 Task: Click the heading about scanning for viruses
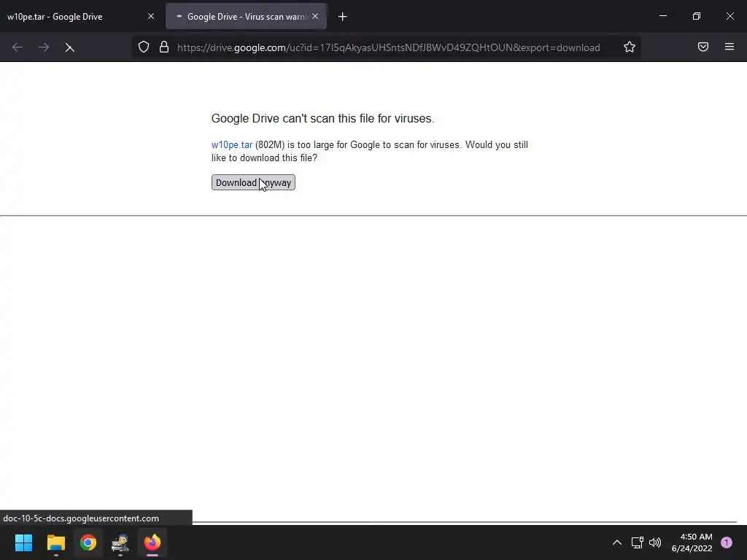[x=322, y=118]
